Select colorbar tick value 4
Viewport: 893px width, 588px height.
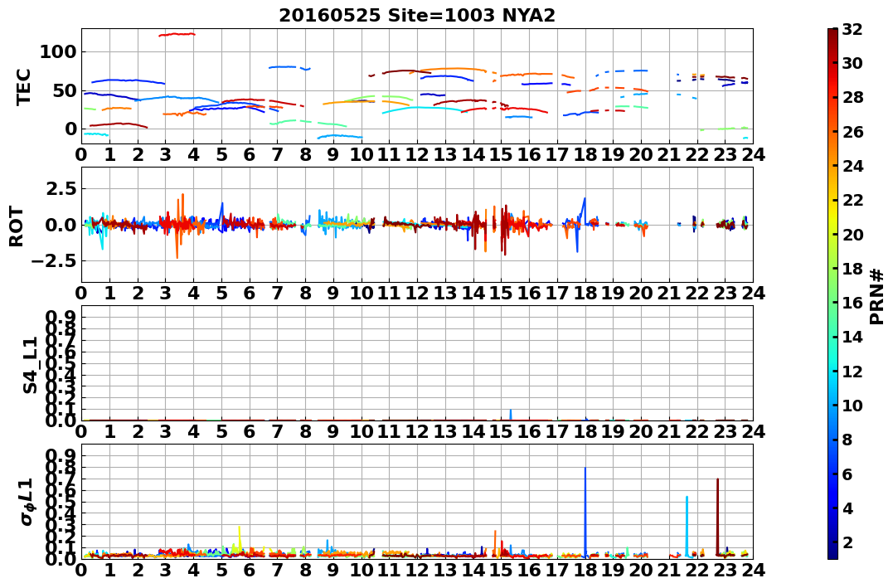(847, 508)
